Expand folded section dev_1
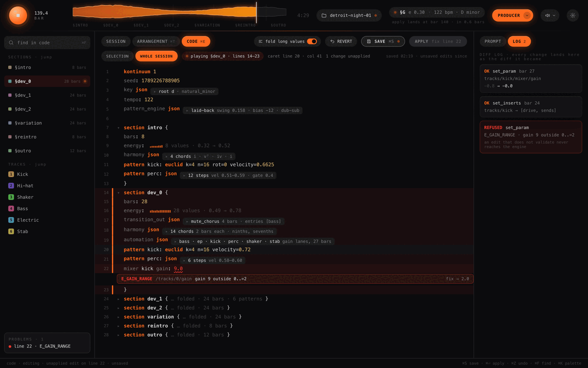The width and height of the screenshot is (588, 368). (x=119, y=299)
